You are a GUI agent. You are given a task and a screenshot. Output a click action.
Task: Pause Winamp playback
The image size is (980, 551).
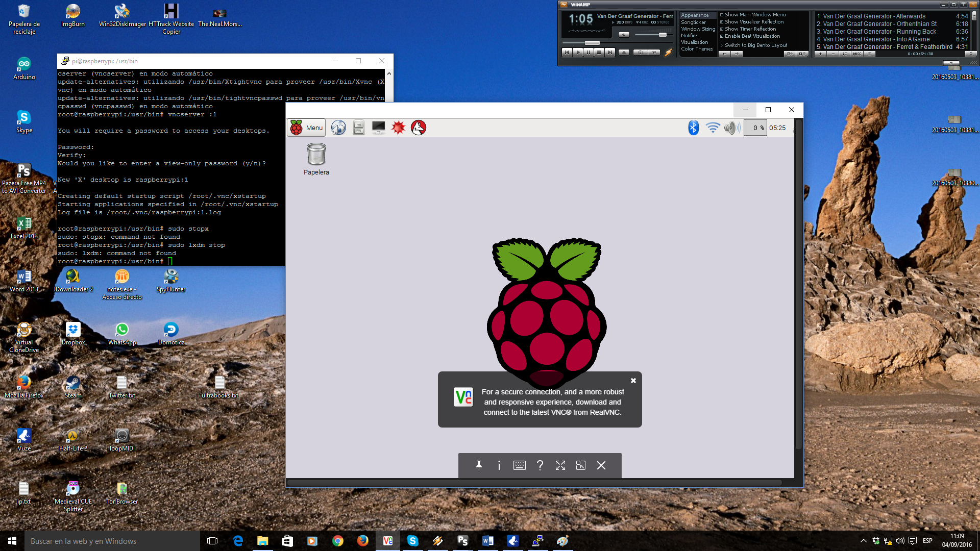pyautogui.click(x=589, y=52)
